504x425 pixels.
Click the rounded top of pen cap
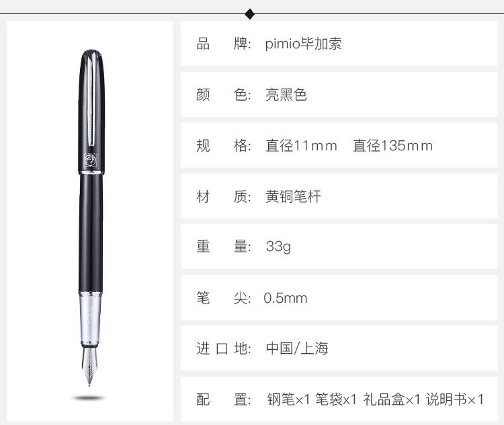click(91, 56)
